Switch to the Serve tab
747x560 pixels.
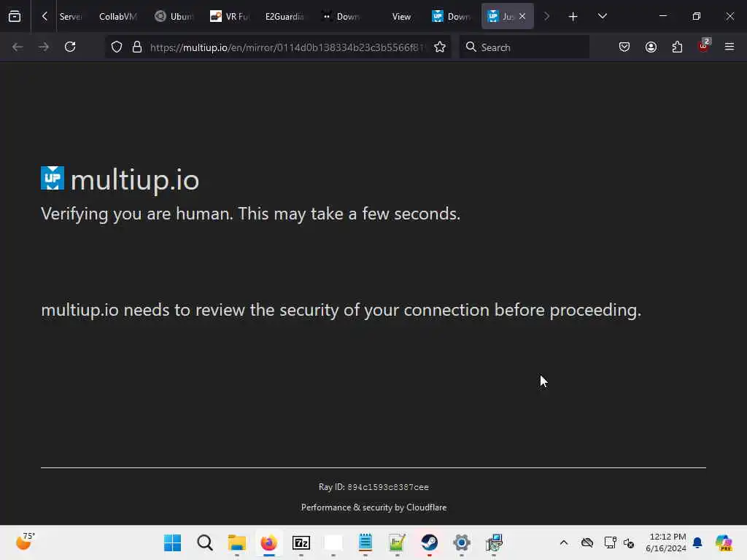pyautogui.click(x=71, y=17)
